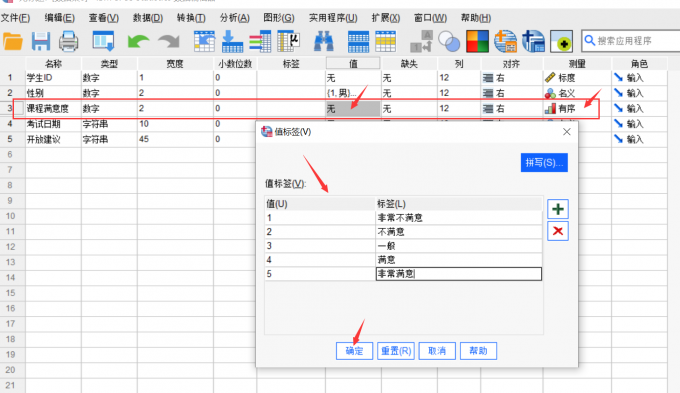Open dialog help with 帮助 button
The image size is (680, 393).
pos(478,350)
